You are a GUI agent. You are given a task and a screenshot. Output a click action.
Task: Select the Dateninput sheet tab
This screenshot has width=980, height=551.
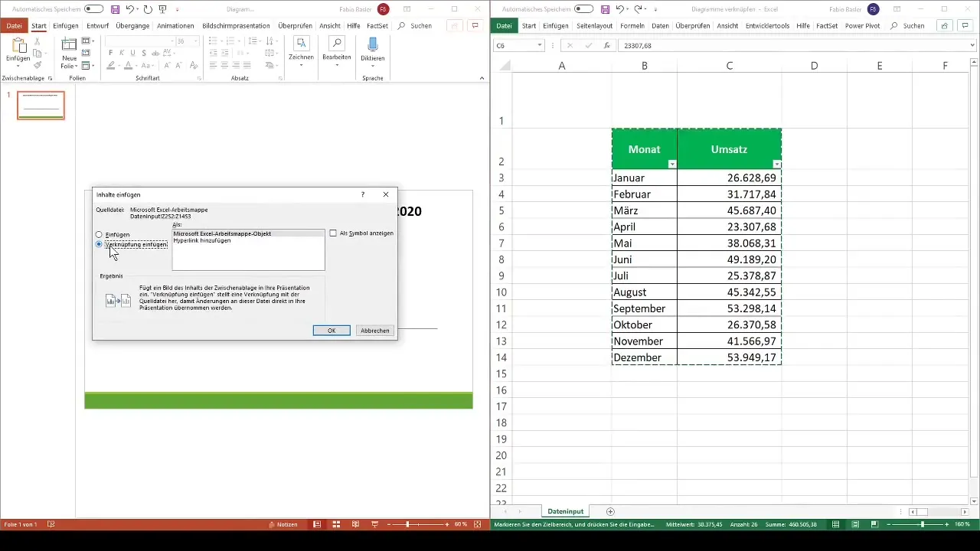(567, 511)
